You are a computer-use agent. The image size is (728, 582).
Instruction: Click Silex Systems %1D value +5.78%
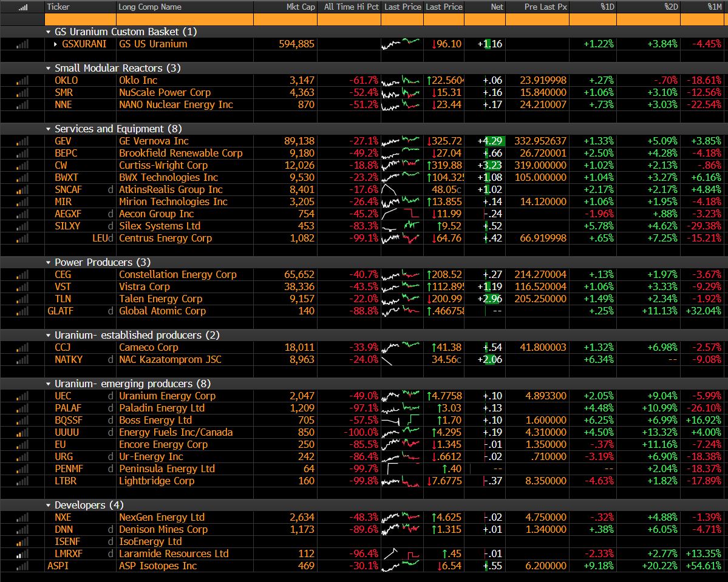[599, 226]
